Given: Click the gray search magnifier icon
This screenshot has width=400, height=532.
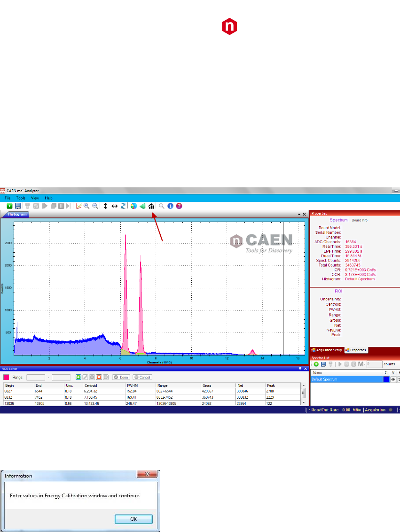Looking at the screenshot, I should (162, 206).
